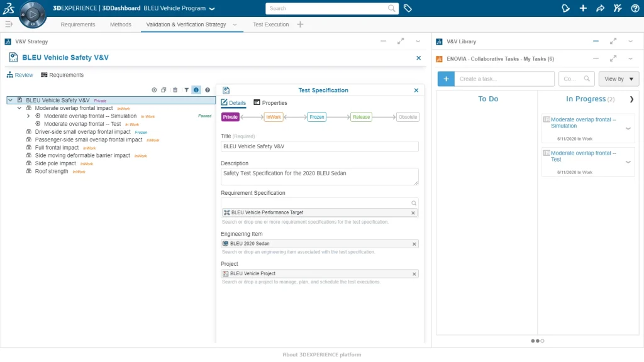Toggle the information panel icon
644x362 pixels.
(196, 90)
